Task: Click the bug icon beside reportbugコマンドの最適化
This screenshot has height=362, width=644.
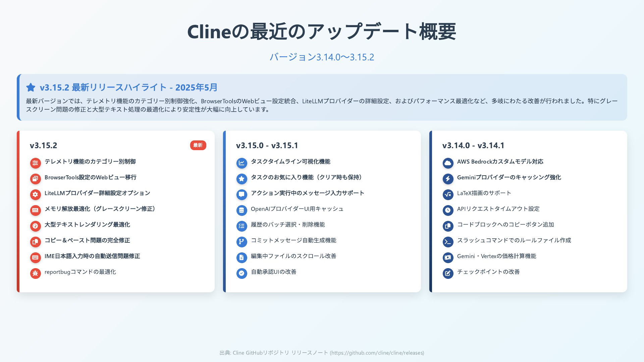Action: click(35, 273)
